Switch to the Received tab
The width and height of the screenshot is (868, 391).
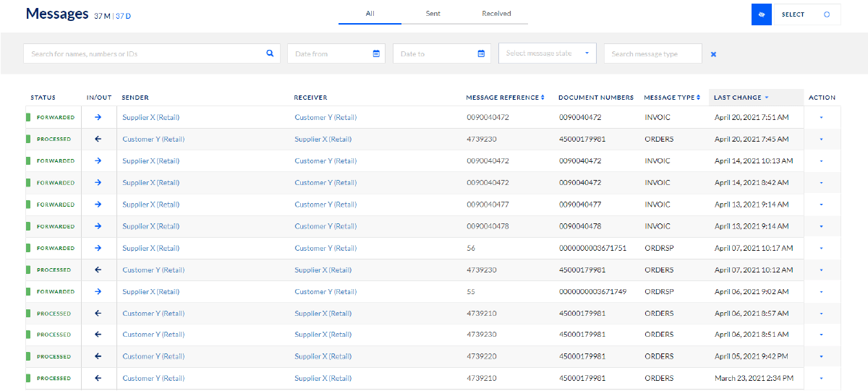(x=496, y=14)
